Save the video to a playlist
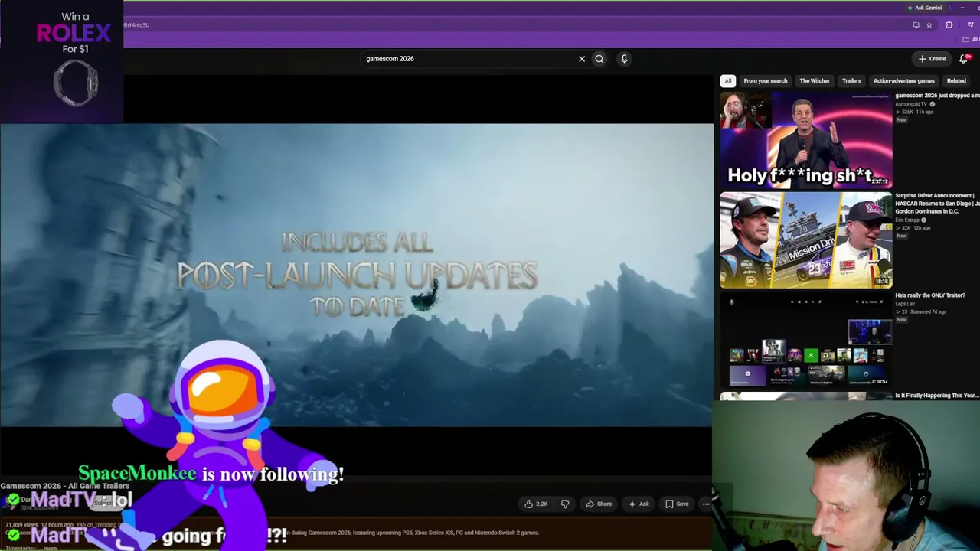Screen dimensions: 980x551 click(677, 504)
